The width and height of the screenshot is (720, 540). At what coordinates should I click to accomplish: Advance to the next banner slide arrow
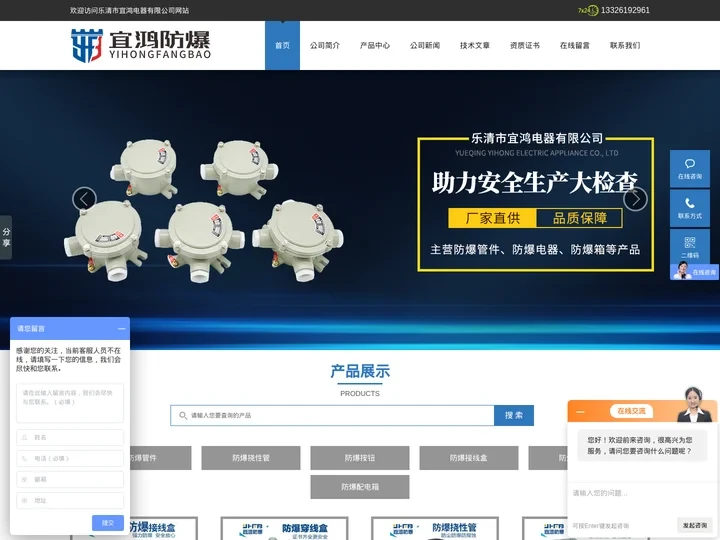click(x=635, y=199)
